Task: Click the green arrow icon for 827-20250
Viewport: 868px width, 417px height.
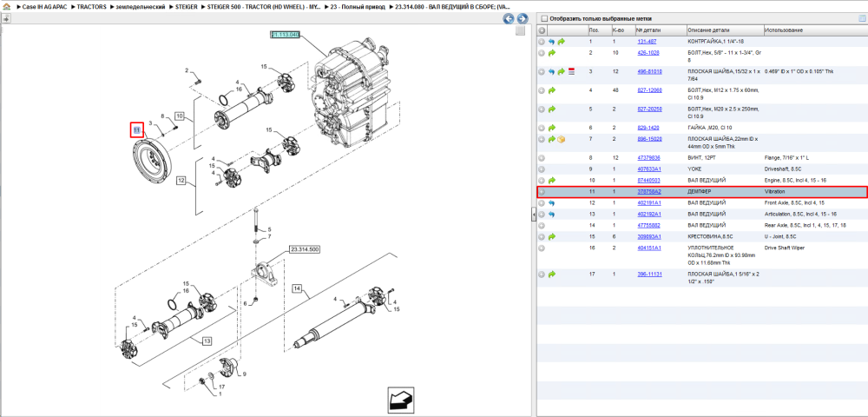Action: pos(551,109)
